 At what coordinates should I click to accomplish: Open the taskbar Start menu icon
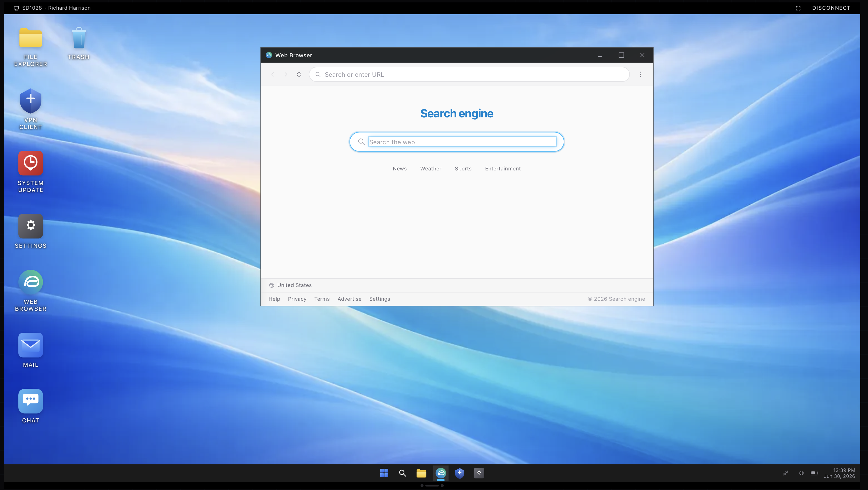[384, 473]
